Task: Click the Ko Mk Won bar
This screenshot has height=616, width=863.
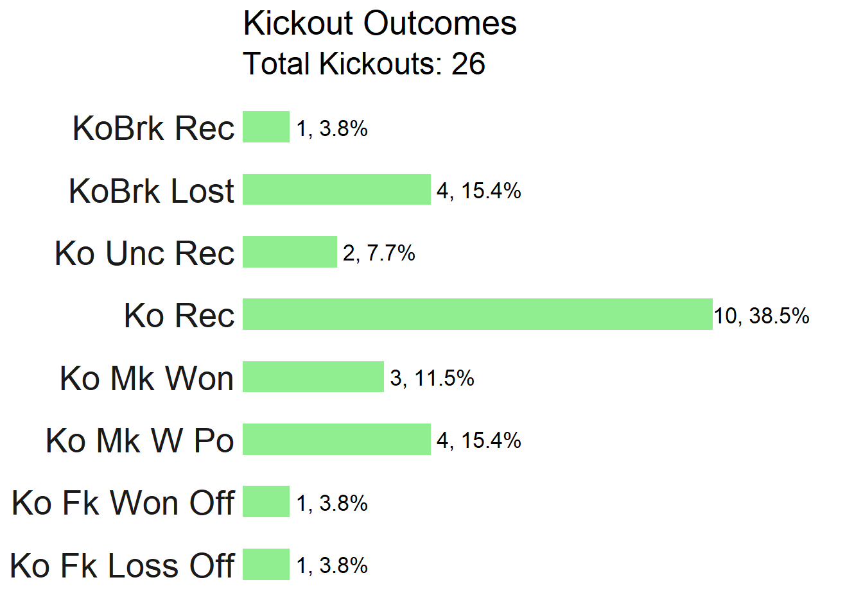Action: coord(313,377)
